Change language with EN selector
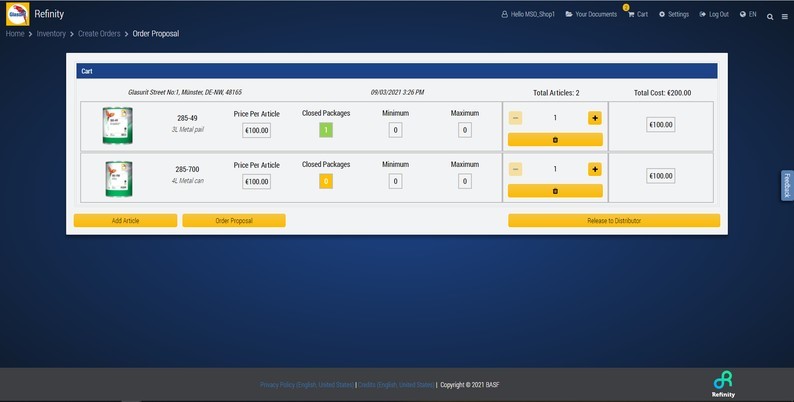This screenshot has height=402, width=794. tap(748, 14)
